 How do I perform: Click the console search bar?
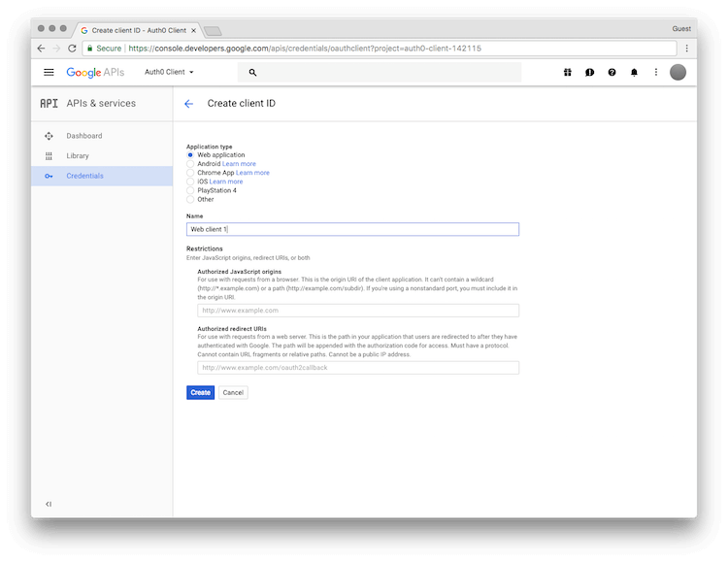[380, 72]
